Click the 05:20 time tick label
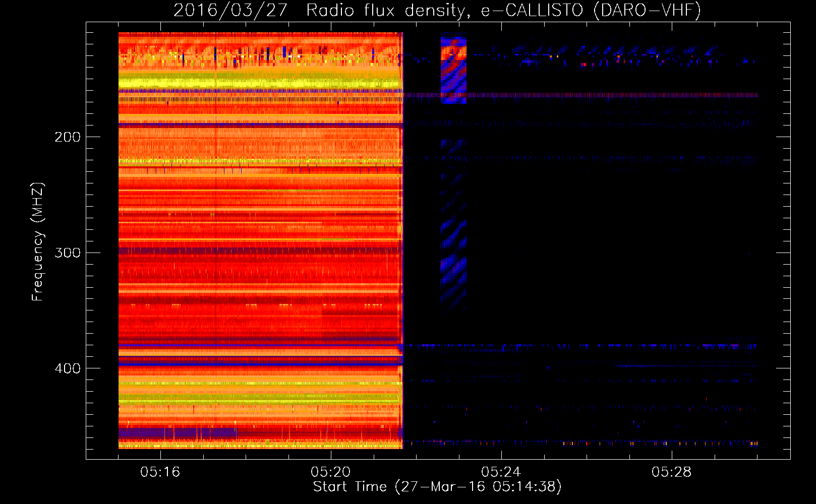 click(331, 472)
